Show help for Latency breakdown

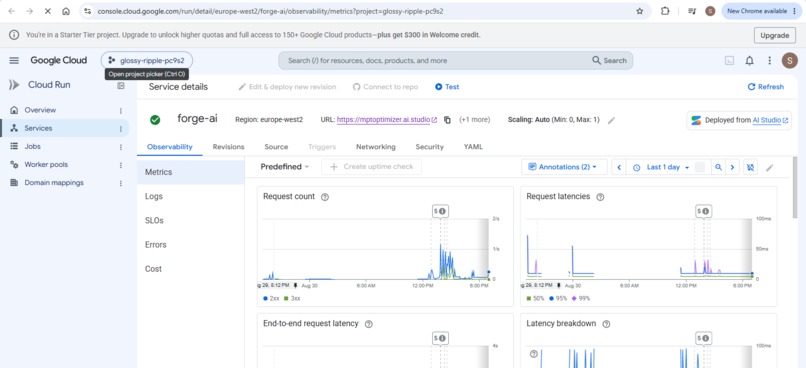coord(606,324)
